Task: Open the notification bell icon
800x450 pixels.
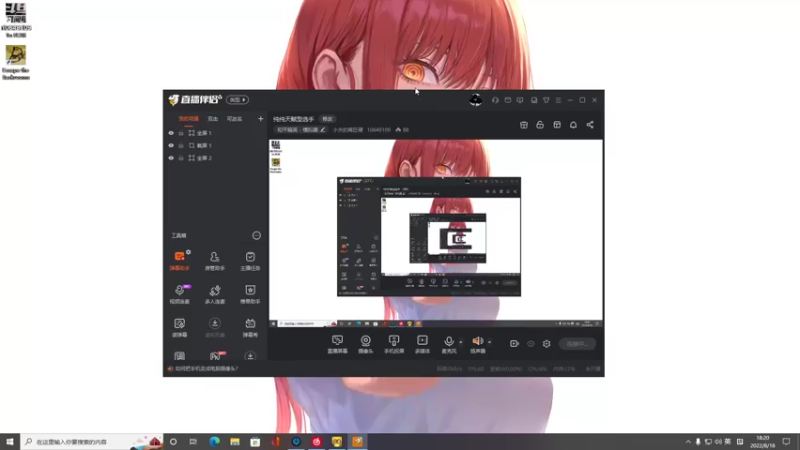Action: pyautogui.click(x=573, y=124)
